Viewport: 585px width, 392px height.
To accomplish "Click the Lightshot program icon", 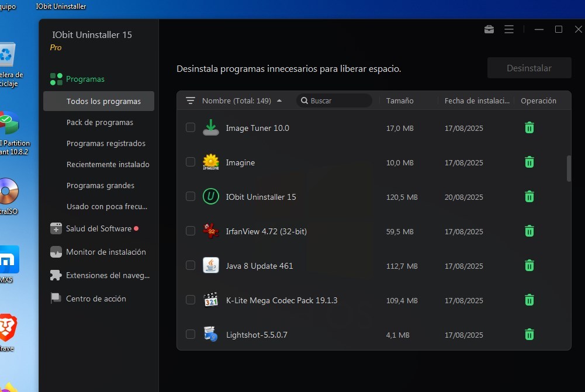I will pyautogui.click(x=211, y=335).
